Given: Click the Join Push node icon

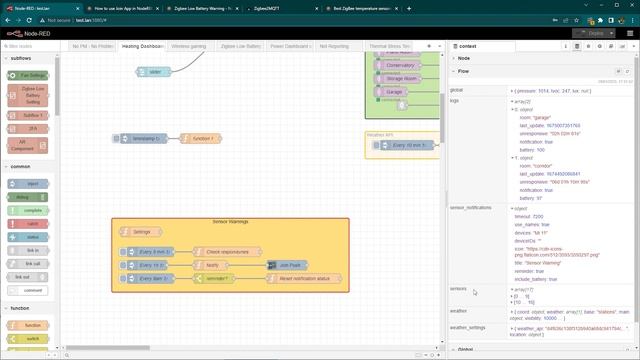Looking at the screenshot, I should 272,265.
